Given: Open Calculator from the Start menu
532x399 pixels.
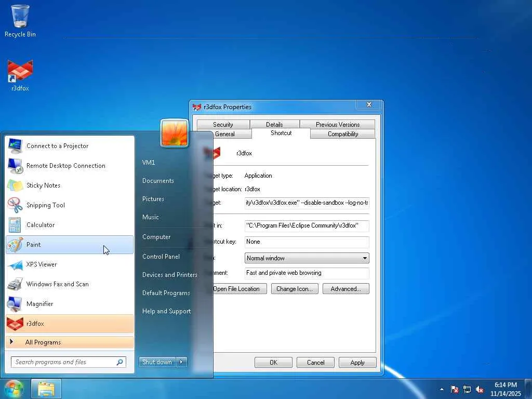Looking at the screenshot, I should 70,224.
